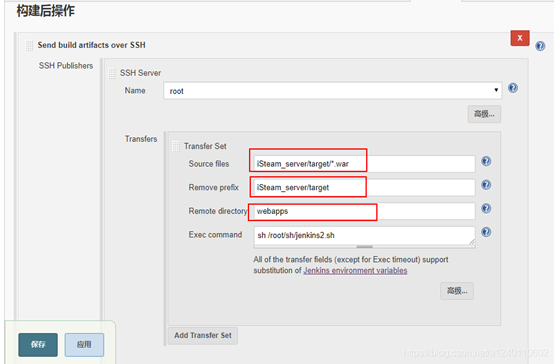Click resize grip of Exec command textarea
The width and height of the screenshot is (554, 364).
(472, 241)
